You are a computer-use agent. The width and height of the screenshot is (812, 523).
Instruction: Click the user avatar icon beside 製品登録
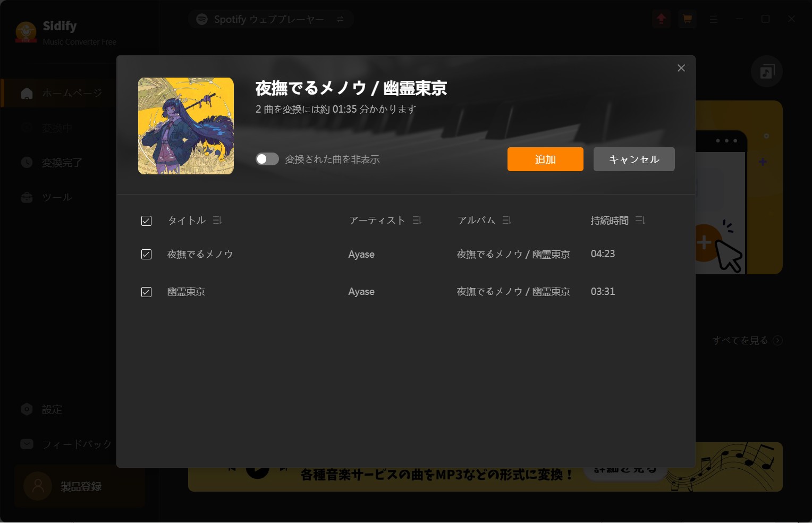38,486
